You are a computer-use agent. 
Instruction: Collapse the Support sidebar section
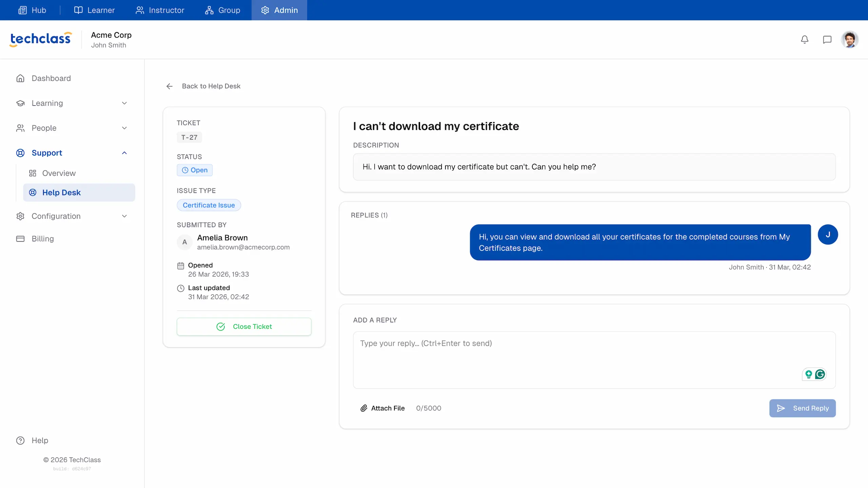124,153
